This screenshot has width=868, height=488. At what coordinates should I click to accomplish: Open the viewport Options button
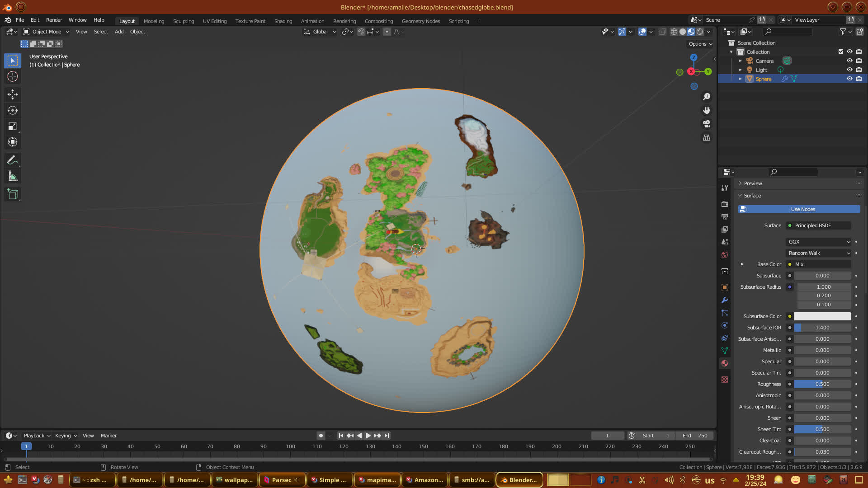click(x=700, y=44)
